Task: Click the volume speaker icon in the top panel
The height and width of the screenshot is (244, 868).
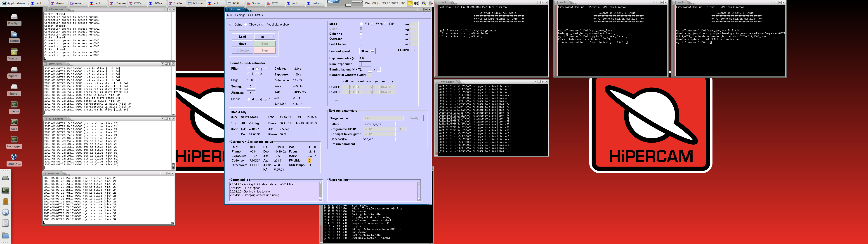Action: coord(416,3)
